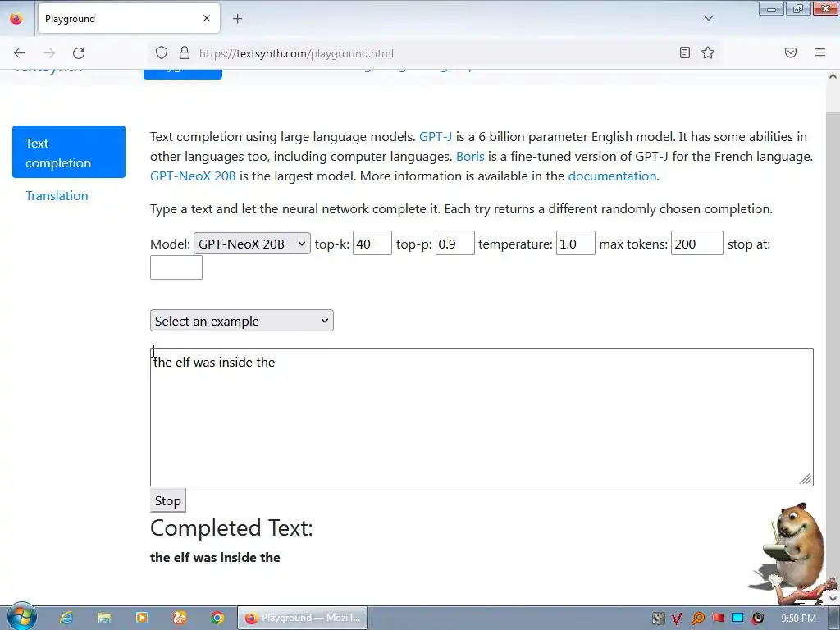Open Windows Explorer folder icon in taskbar
The image size is (840, 630).
[104, 618]
